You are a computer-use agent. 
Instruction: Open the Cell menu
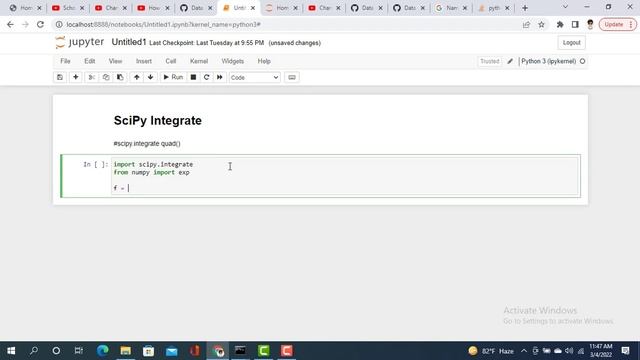(171, 61)
